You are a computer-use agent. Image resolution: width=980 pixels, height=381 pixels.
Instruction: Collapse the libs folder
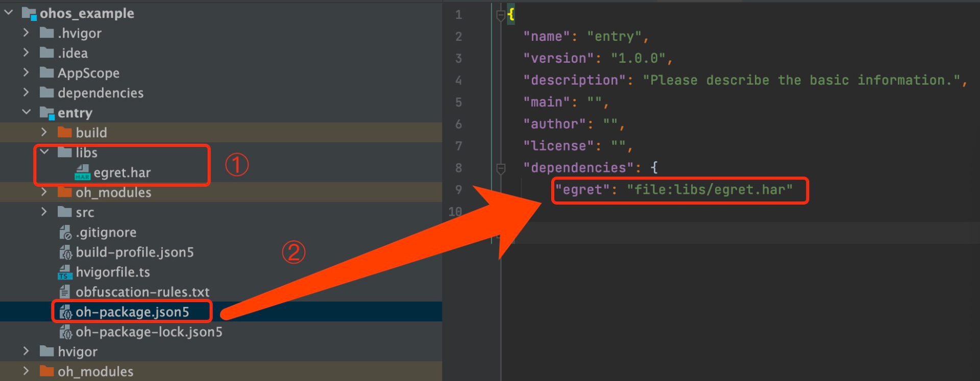(44, 152)
